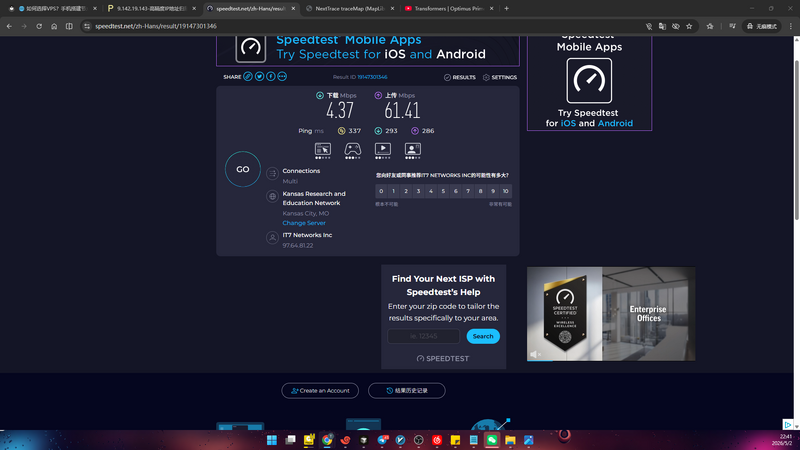Click the web browsing rating icon
Screen dimensions: 800x450
tap(322, 149)
